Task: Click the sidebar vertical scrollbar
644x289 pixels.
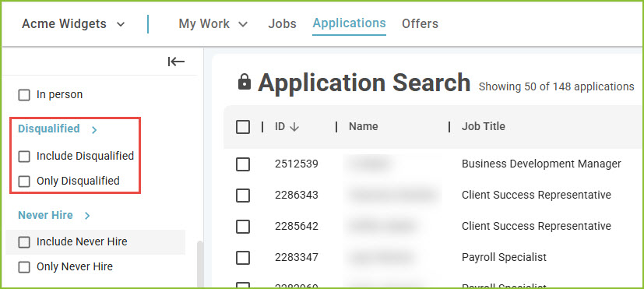Action: pos(200,263)
